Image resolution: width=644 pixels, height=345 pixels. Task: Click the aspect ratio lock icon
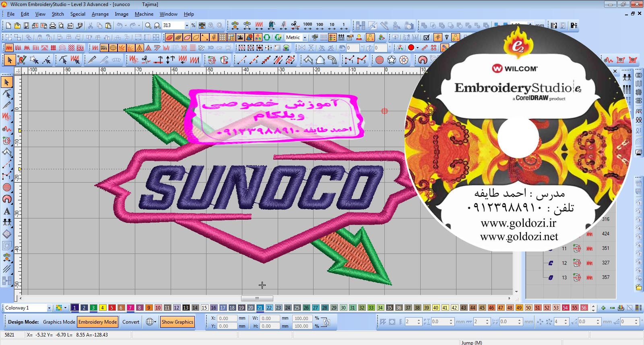pyautogui.click(x=326, y=322)
